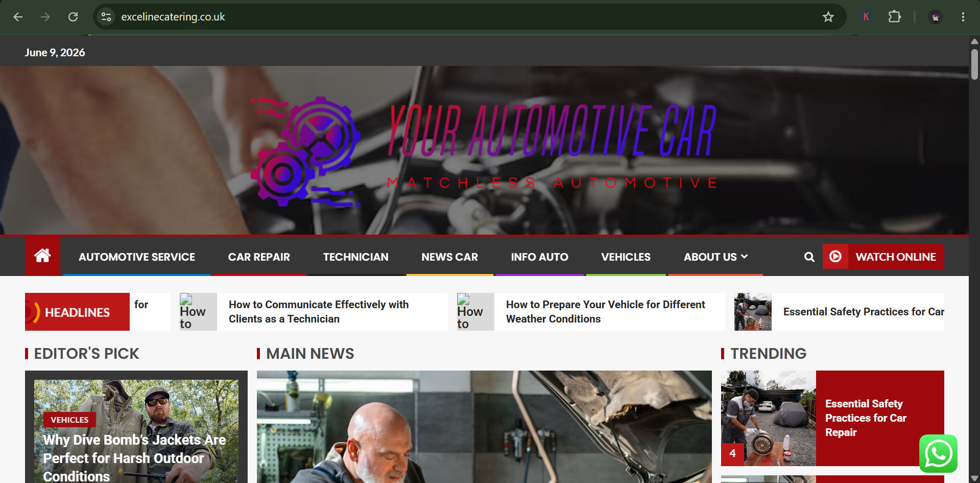
Task: Bookmark this page with the star icon
Action: (x=828, y=17)
